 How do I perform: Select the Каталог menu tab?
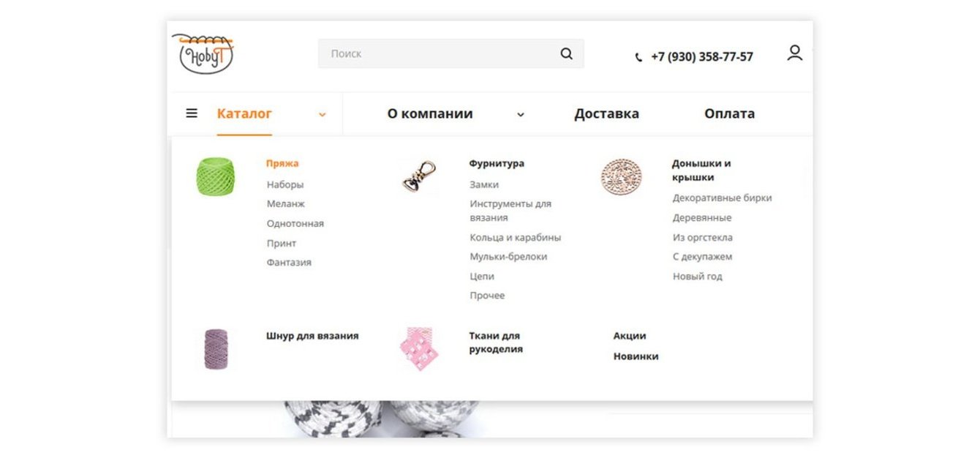(244, 113)
